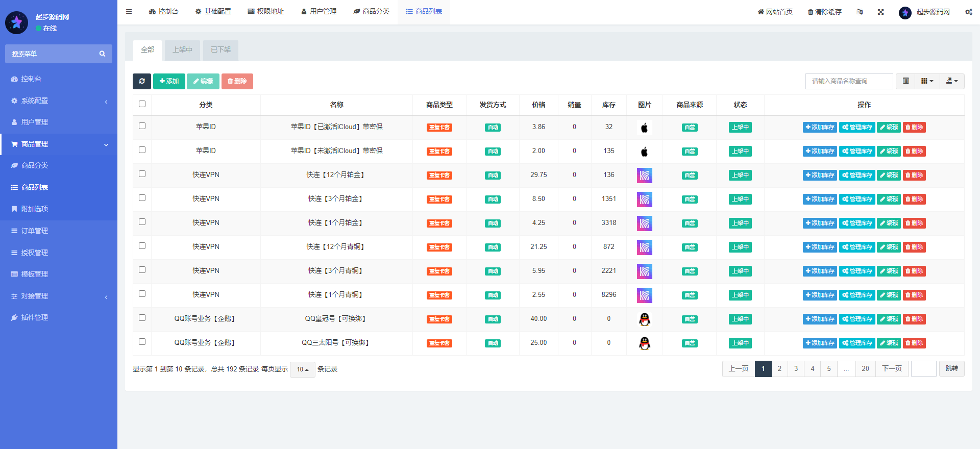Open the language translate icon in header
This screenshot has width=980, height=449.
coord(860,12)
